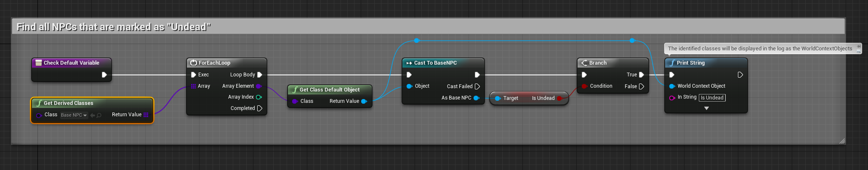The width and height of the screenshot is (868, 170).
Task: Open the Base NPC class dropdown
Action: [x=74, y=115]
